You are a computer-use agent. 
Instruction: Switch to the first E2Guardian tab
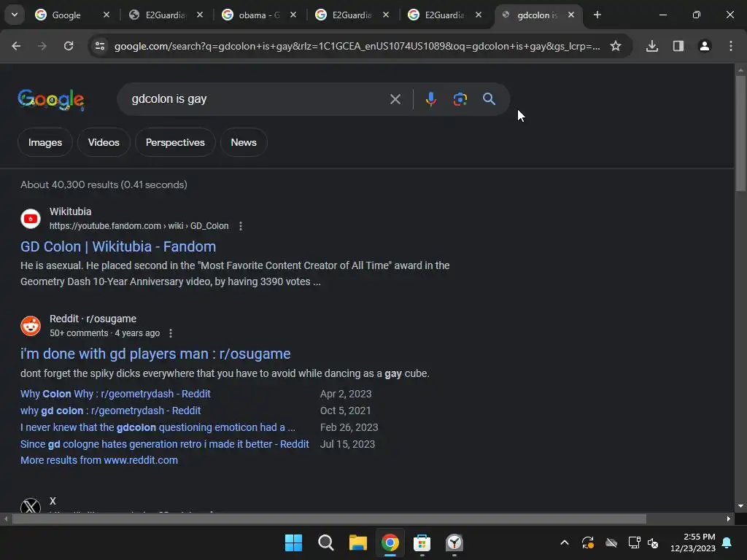click(166, 15)
